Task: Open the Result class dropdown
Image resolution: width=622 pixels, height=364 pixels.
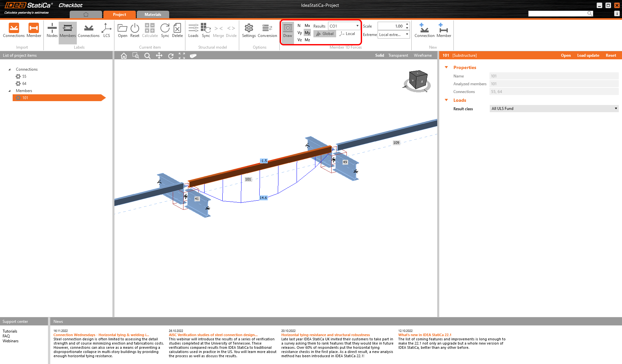Action: [554, 109]
